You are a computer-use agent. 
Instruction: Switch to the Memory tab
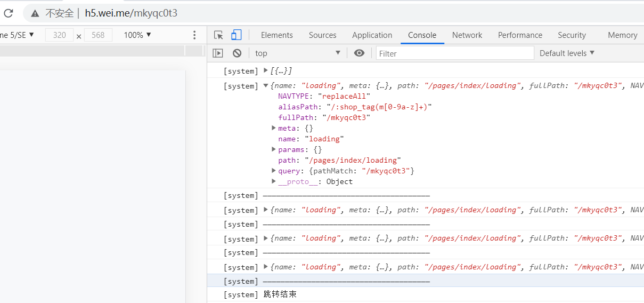coord(623,35)
